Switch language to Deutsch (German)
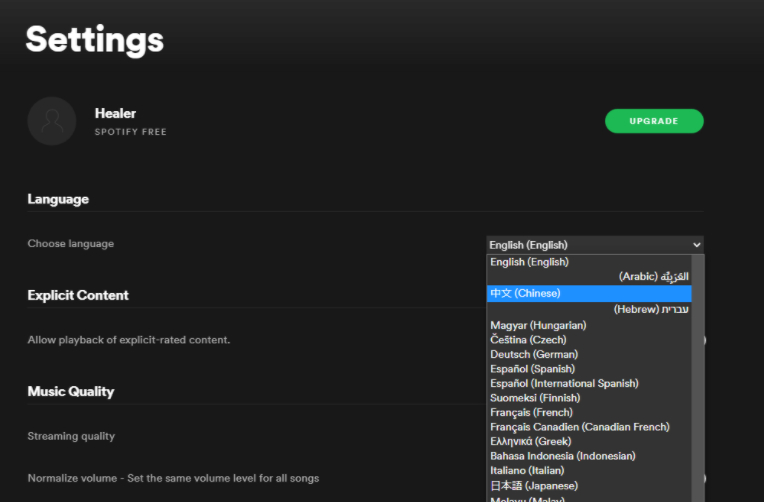The height and width of the screenshot is (502, 764). 534,354
